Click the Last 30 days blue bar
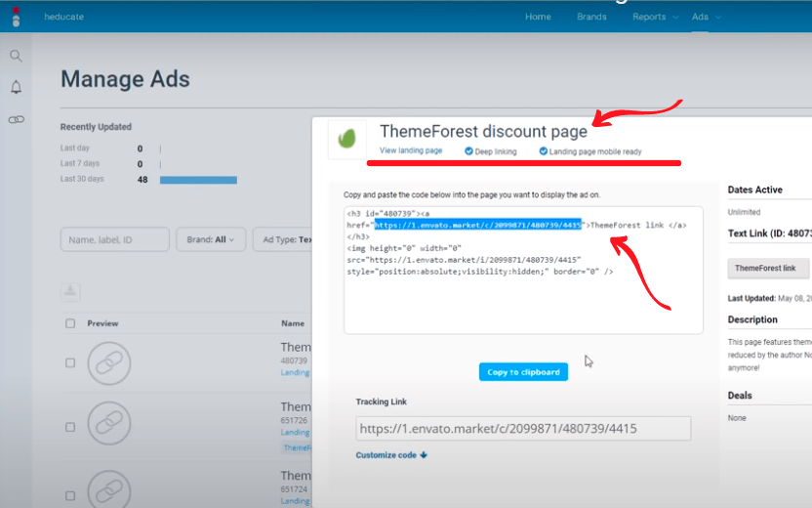 (198, 180)
